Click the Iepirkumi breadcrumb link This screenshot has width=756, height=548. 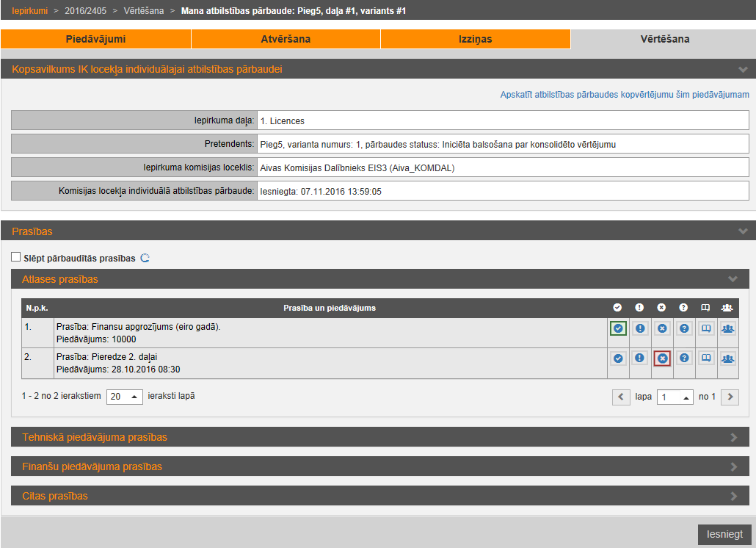[x=29, y=11]
